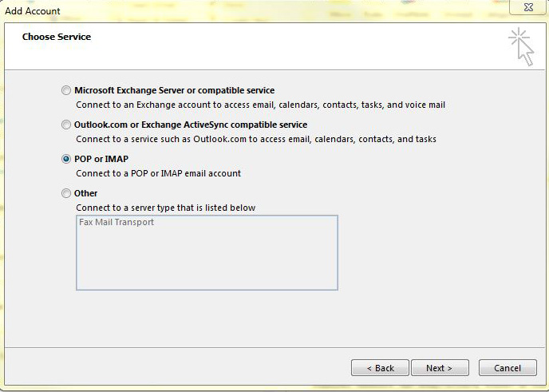Click the cursor wizard icon in header
The image size is (549, 392).
[x=521, y=46]
